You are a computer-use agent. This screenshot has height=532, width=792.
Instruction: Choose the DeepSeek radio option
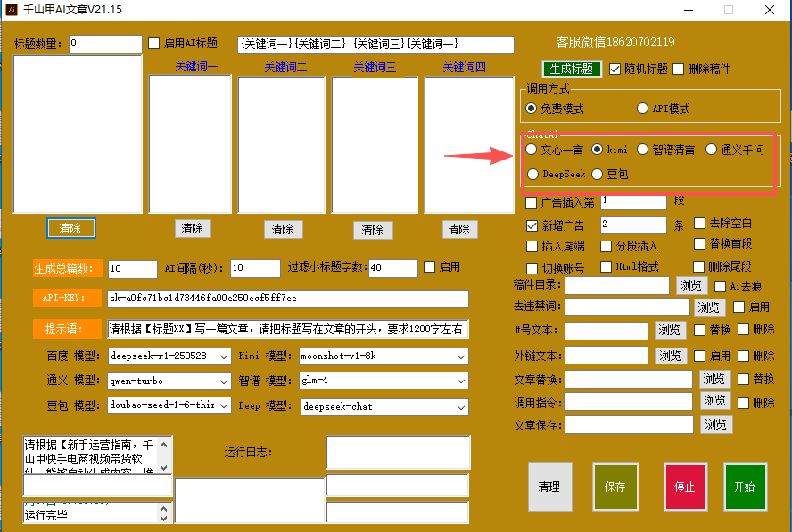[x=532, y=174]
